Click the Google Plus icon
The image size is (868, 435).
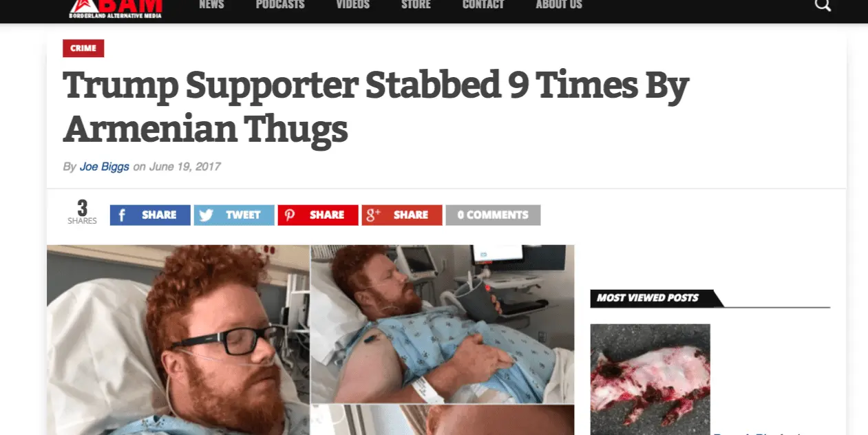tap(374, 215)
